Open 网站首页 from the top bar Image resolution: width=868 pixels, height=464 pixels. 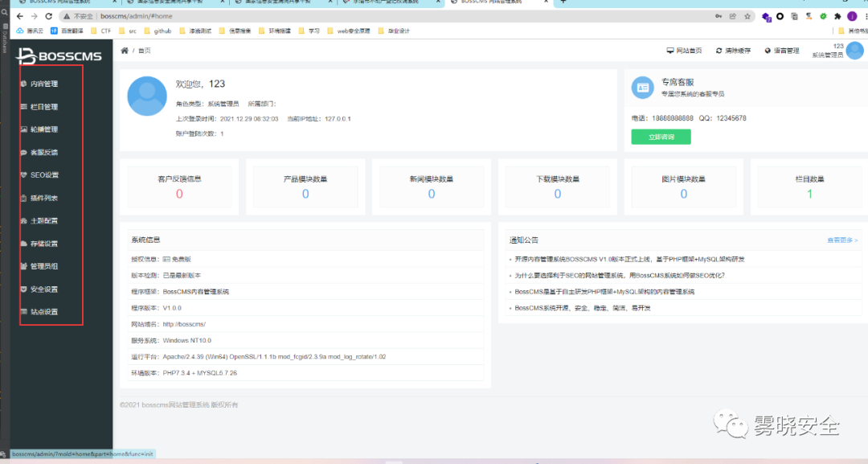pyautogui.click(x=684, y=51)
